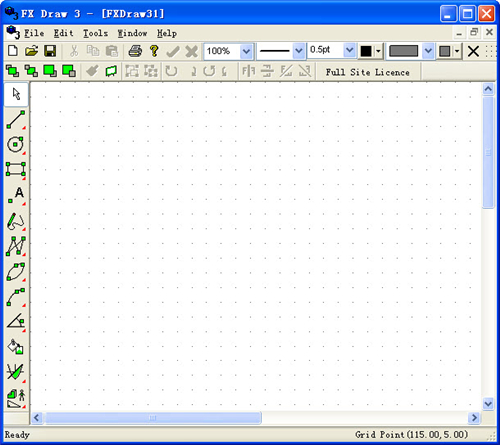The height and width of the screenshot is (445, 500).
Task: Click the grey vertical flip icon
Action: point(267,71)
